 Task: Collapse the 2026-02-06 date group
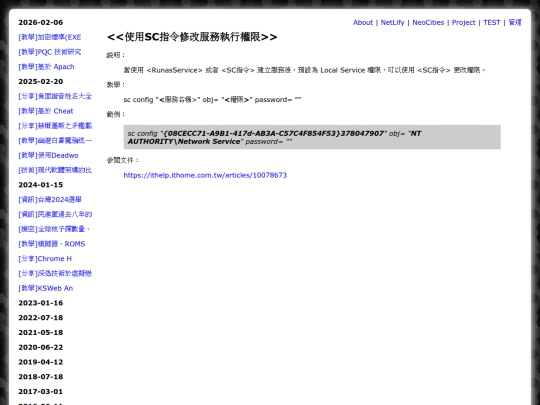click(41, 23)
